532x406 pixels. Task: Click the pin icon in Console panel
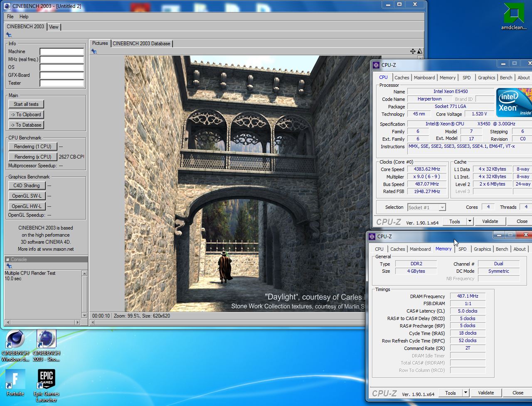[9, 266]
